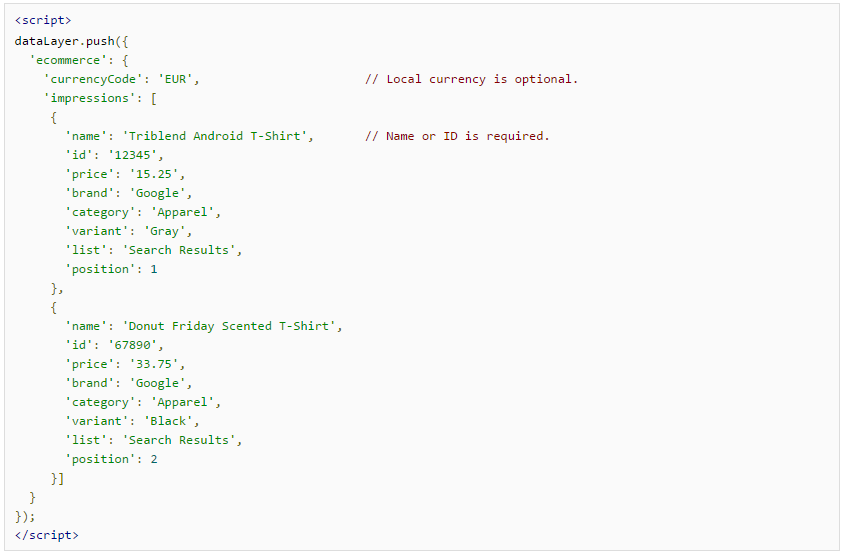The height and width of the screenshot is (558, 853).
Task: Click the opening <script> tag
Action: [43, 22]
